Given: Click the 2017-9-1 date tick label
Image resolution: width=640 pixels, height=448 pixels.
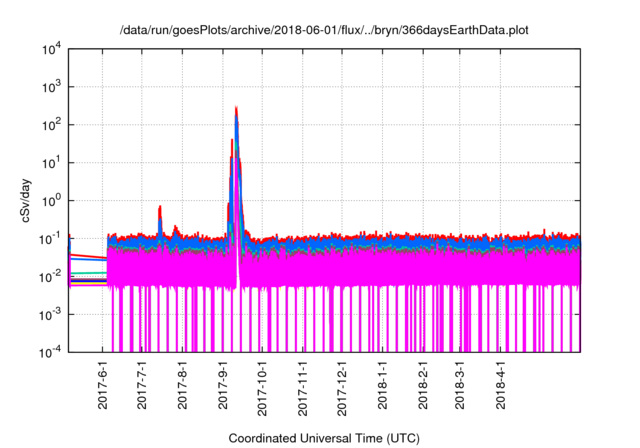Looking at the screenshot, I should tap(223, 385).
